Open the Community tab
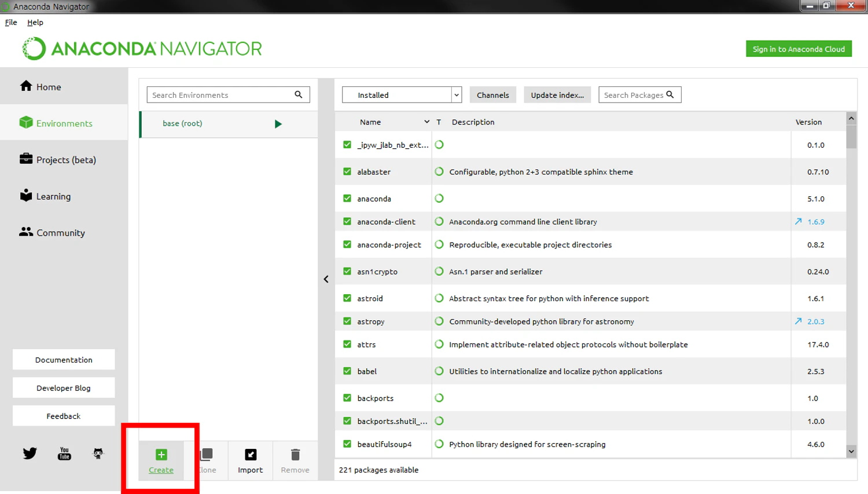868x494 pixels. (x=64, y=233)
